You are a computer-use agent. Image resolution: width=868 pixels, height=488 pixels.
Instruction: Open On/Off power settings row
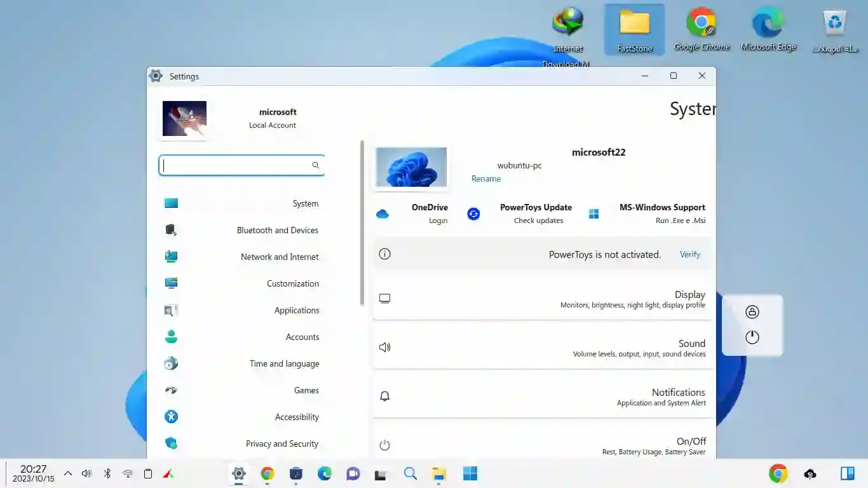543,443
